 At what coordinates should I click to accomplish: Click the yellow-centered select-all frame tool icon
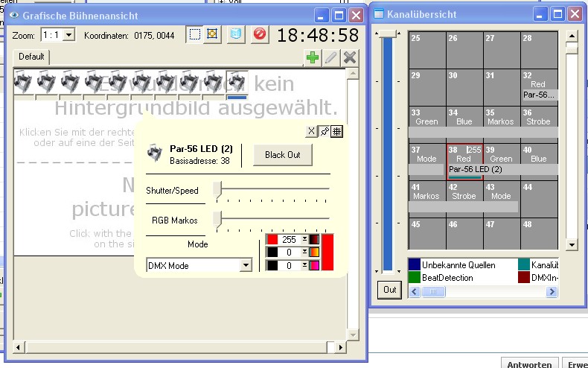212,34
